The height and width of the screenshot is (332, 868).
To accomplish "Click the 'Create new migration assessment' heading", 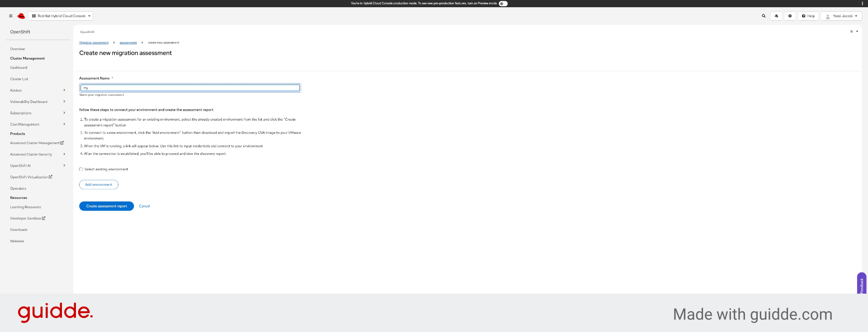I will (x=125, y=53).
